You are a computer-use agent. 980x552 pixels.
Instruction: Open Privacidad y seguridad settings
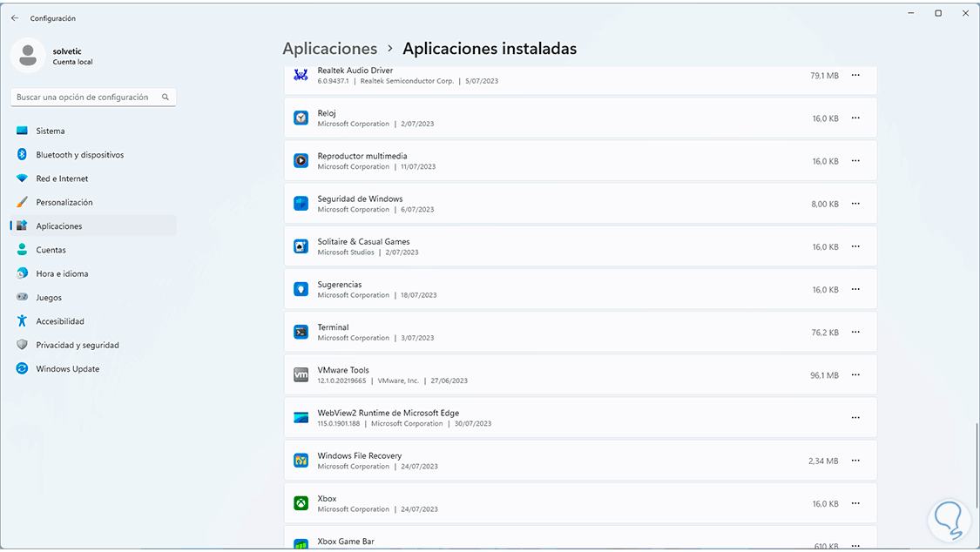point(94,345)
